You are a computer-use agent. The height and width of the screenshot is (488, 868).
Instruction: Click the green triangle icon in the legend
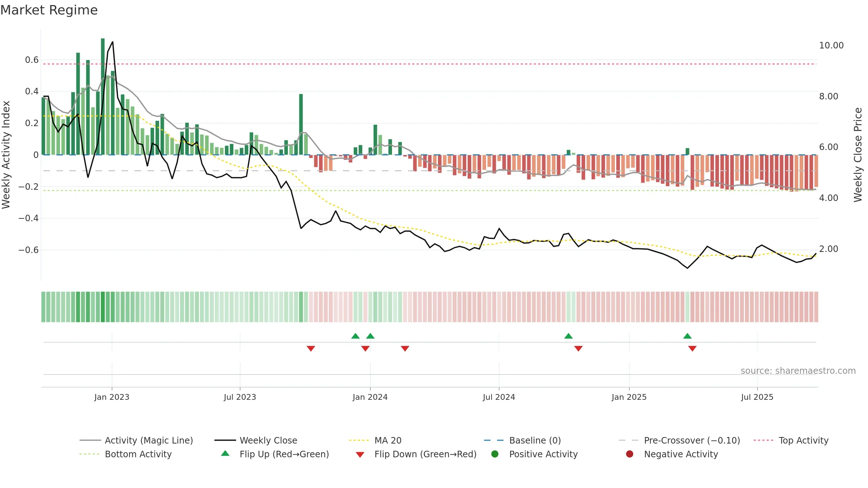click(225, 453)
